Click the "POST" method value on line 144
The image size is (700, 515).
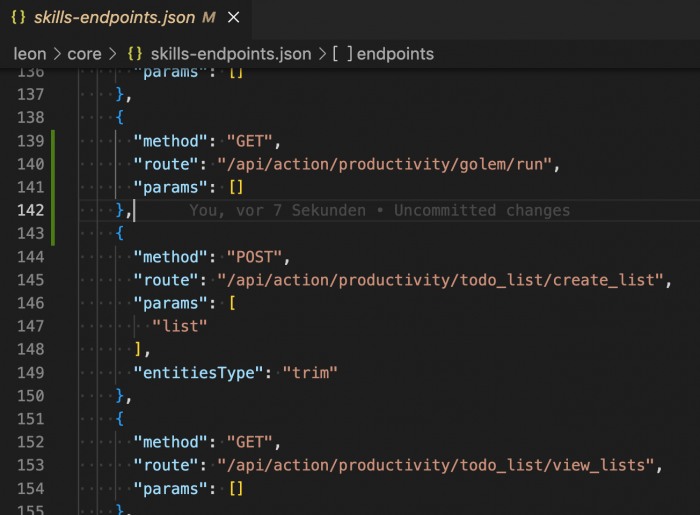(x=254, y=257)
